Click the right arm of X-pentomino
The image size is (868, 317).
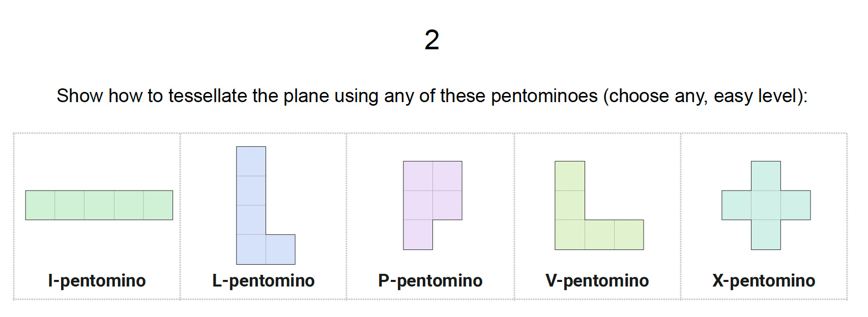coord(796,205)
